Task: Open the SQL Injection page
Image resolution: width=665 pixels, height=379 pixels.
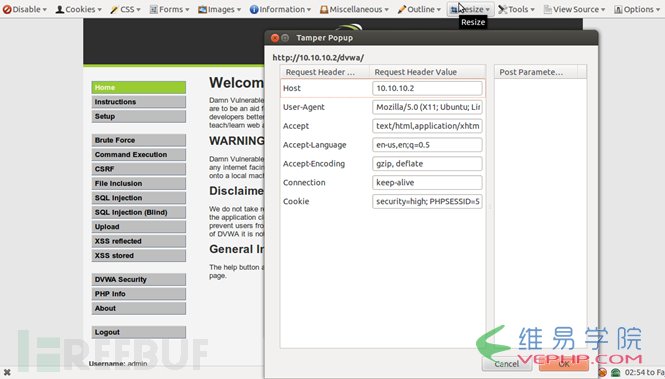Action: 139,198
